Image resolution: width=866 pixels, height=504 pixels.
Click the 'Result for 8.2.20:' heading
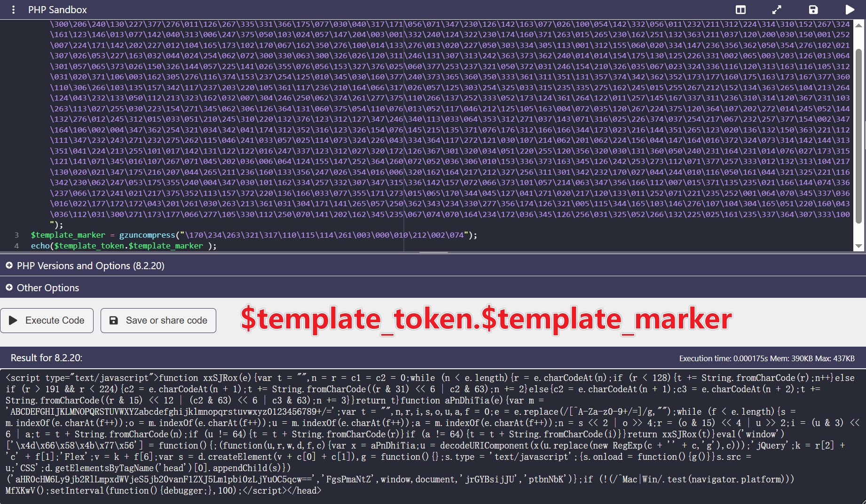(x=47, y=358)
